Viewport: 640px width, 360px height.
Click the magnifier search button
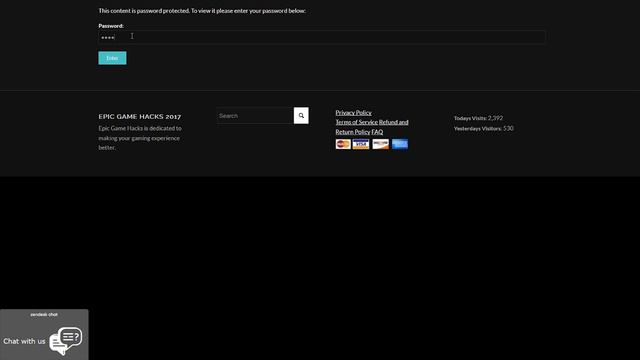click(x=301, y=116)
